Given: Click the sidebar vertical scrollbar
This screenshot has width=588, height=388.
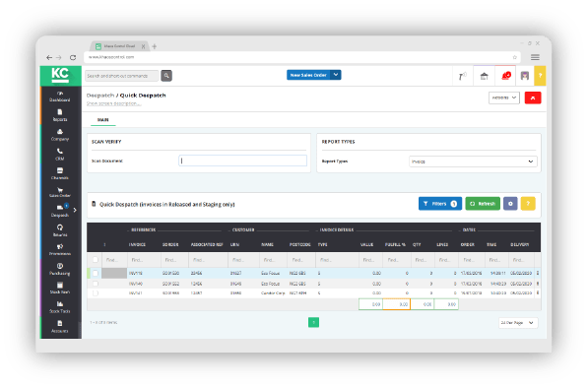Looking at the screenshot, I should coord(80,329).
